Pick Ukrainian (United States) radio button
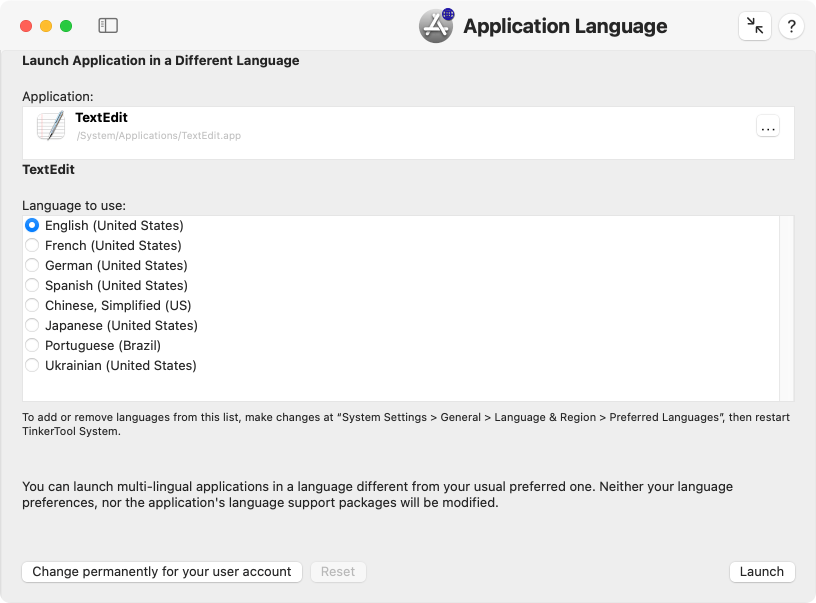 (x=32, y=365)
